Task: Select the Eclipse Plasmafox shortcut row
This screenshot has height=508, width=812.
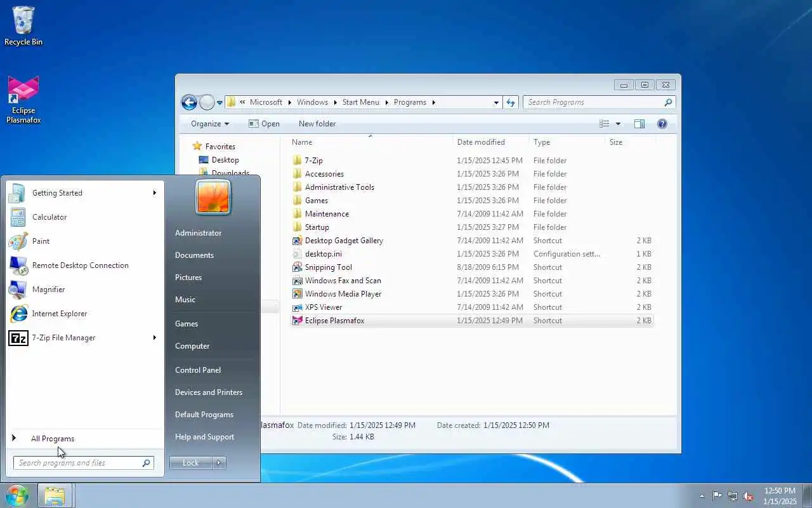Action: tap(472, 321)
